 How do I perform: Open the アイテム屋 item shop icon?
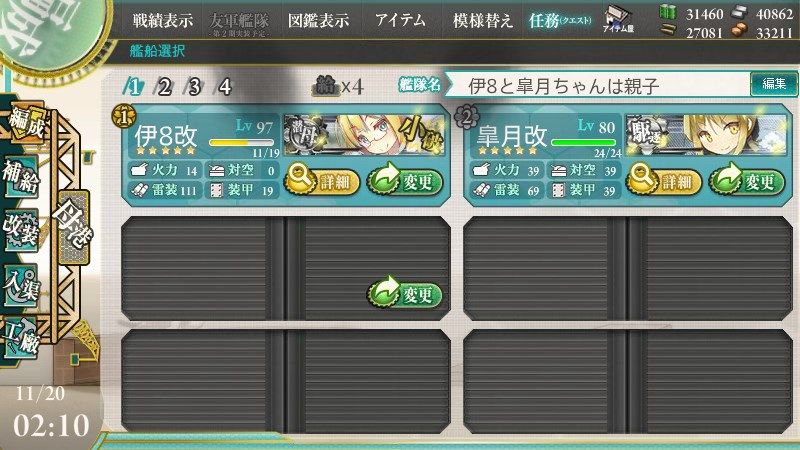pos(618,20)
